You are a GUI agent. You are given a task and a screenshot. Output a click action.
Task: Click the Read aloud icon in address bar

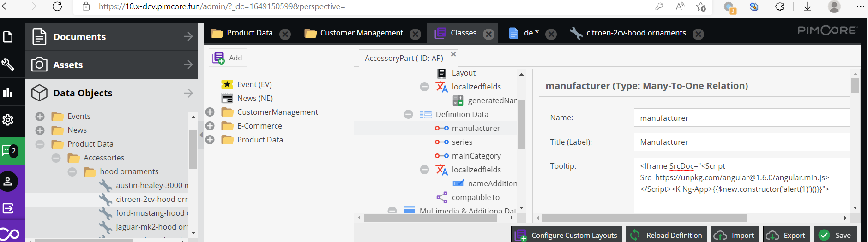point(680,6)
